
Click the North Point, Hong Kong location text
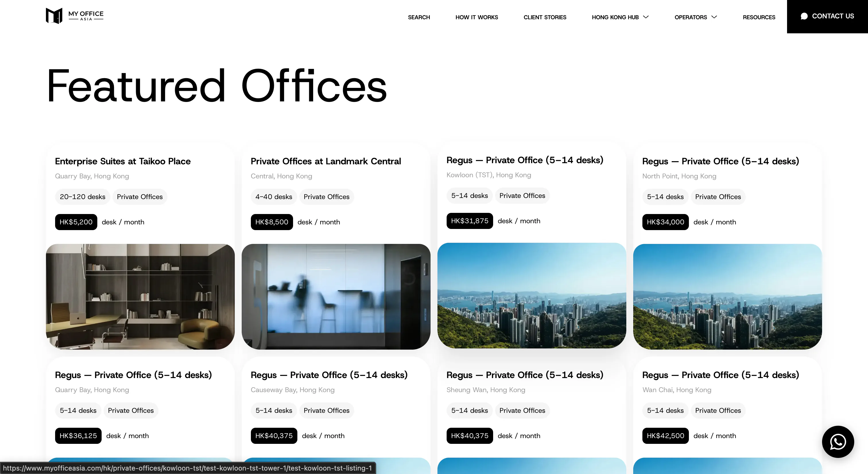679,176
